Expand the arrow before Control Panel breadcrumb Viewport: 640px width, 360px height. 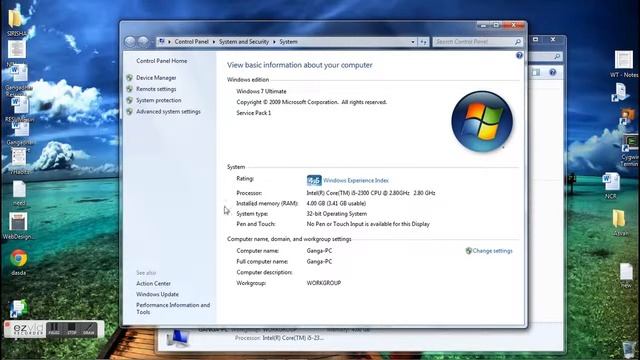(169, 42)
